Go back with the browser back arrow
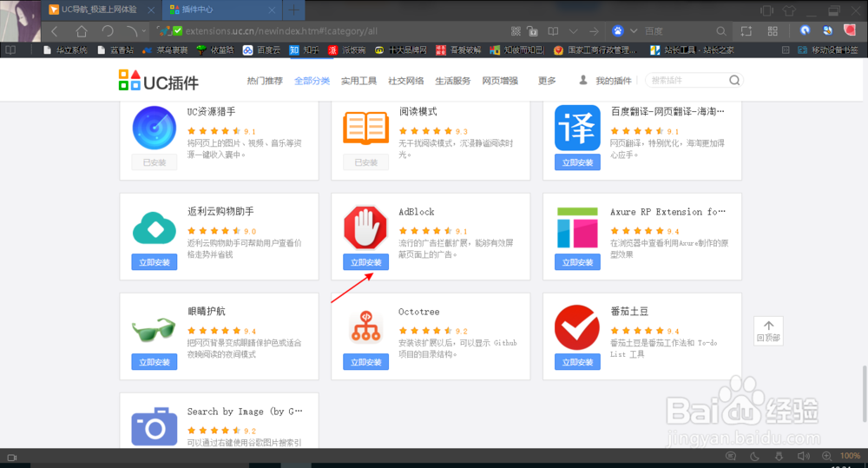Viewport: 868px width, 468px height. click(x=54, y=31)
